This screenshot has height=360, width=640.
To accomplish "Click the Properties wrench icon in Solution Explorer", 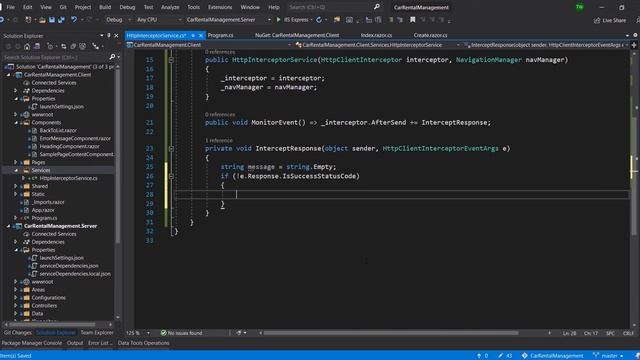I will (95, 47).
